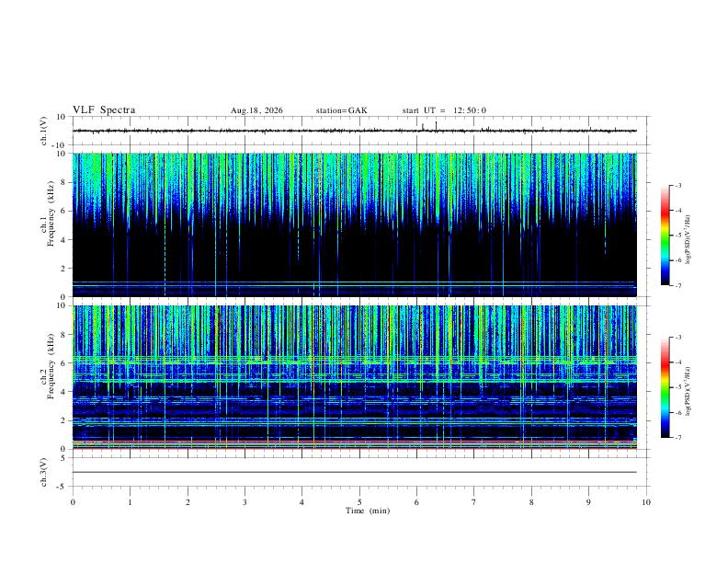The height and width of the screenshot is (563, 728).
Task: Click the ch.1 upper color scale bar
Action: point(665,236)
